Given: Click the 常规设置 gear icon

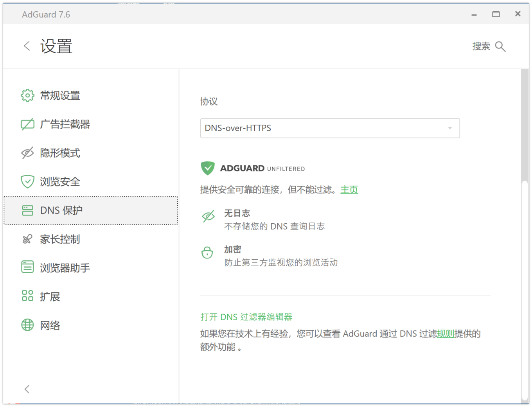Looking at the screenshot, I should point(27,95).
